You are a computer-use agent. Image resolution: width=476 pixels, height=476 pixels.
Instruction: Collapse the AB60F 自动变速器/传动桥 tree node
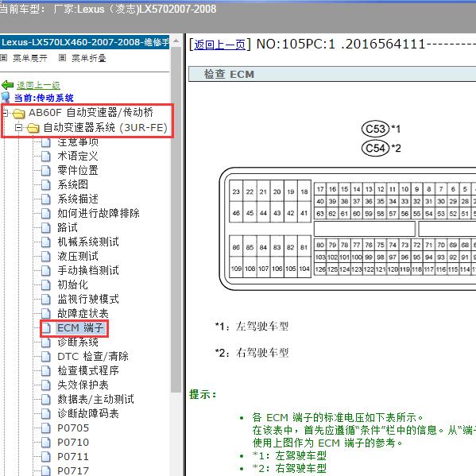click(5, 113)
